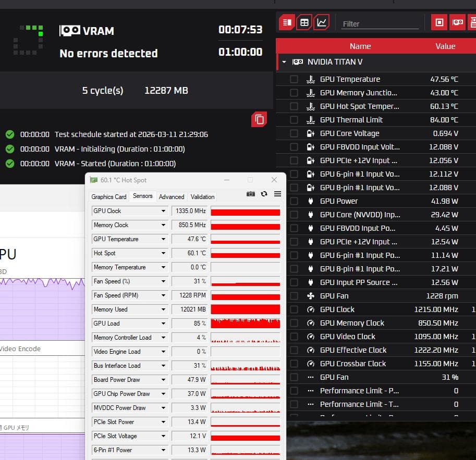Image resolution: width=476 pixels, height=460 pixels.
Task: Click the plug icon beside GPU FBVDD Input Power
Action: tap(310, 228)
